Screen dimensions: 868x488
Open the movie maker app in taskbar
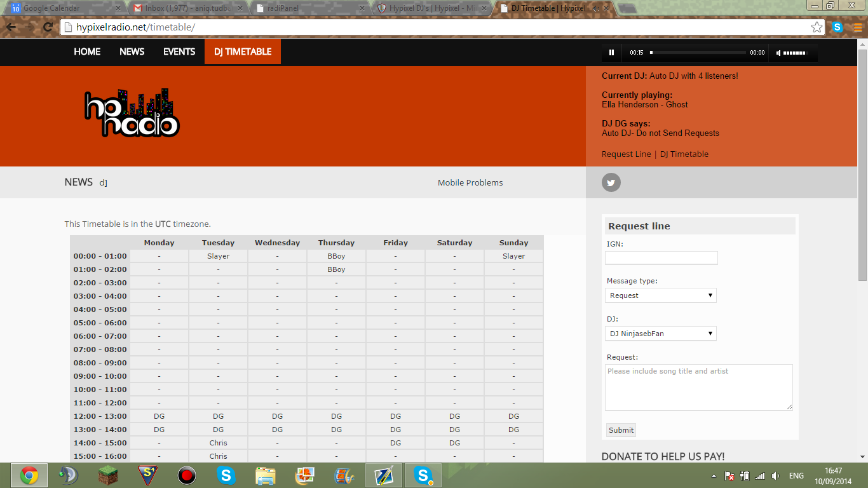[344, 475]
